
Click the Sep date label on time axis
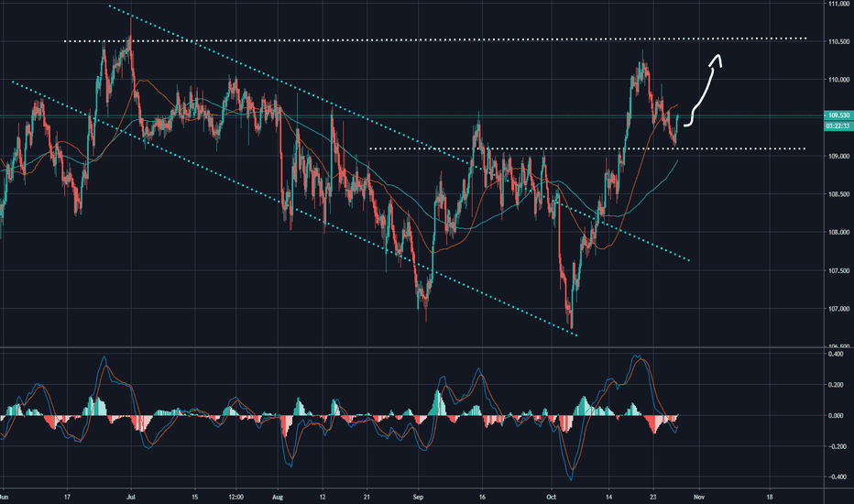point(418,497)
